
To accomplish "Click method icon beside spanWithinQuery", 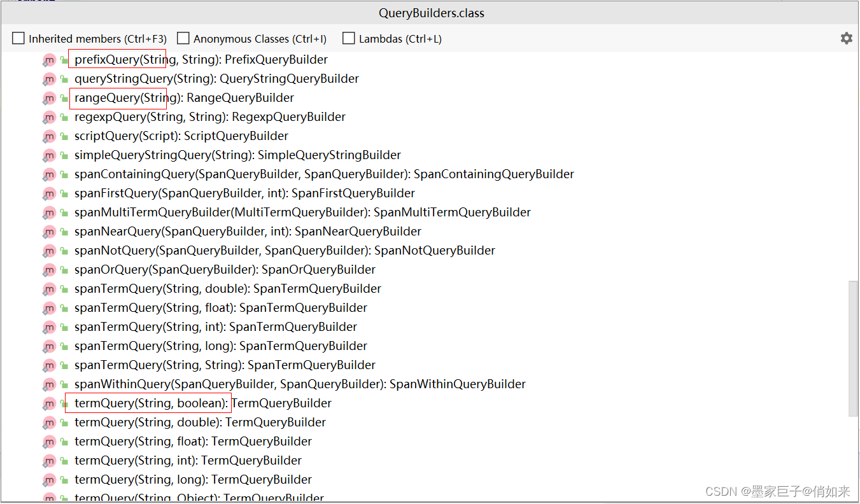I will tap(50, 385).
